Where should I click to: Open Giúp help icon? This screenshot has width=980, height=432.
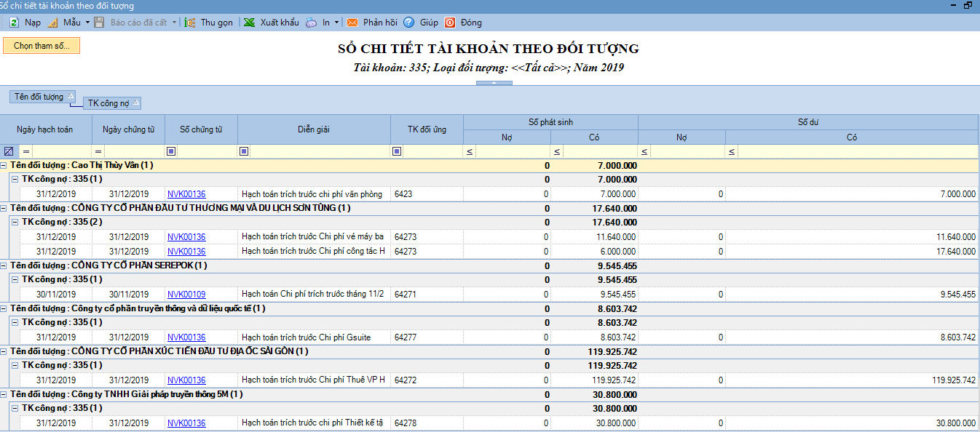(409, 23)
